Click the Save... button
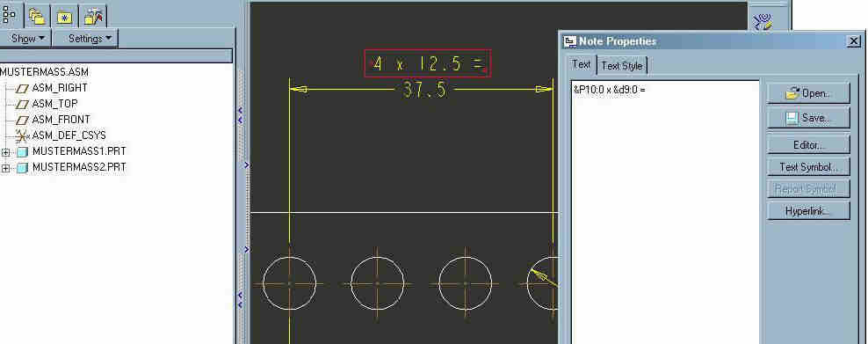The height and width of the screenshot is (344, 868). point(808,118)
